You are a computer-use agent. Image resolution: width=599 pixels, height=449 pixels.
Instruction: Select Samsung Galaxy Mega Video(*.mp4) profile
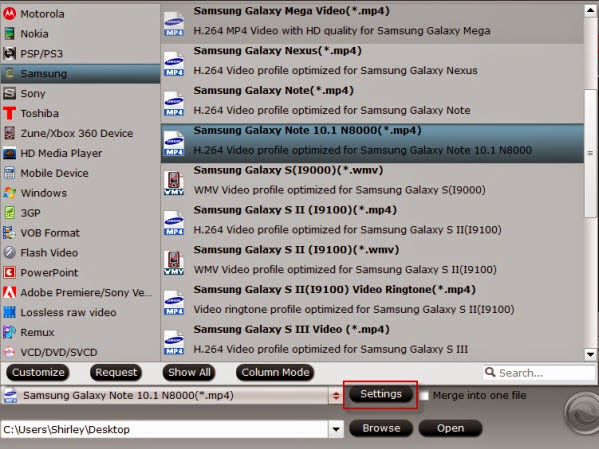click(x=372, y=24)
